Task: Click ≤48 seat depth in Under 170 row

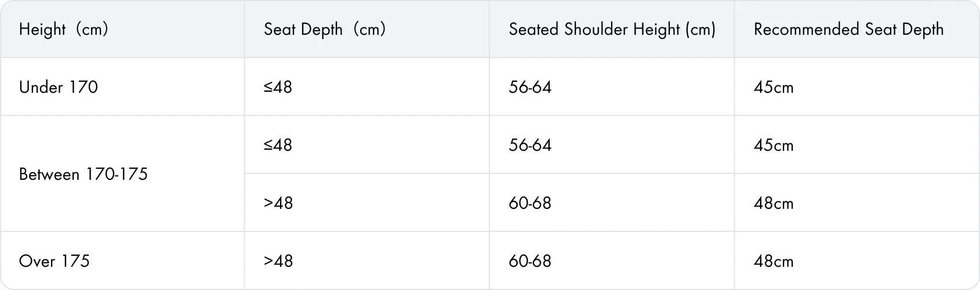Action: pos(278,87)
